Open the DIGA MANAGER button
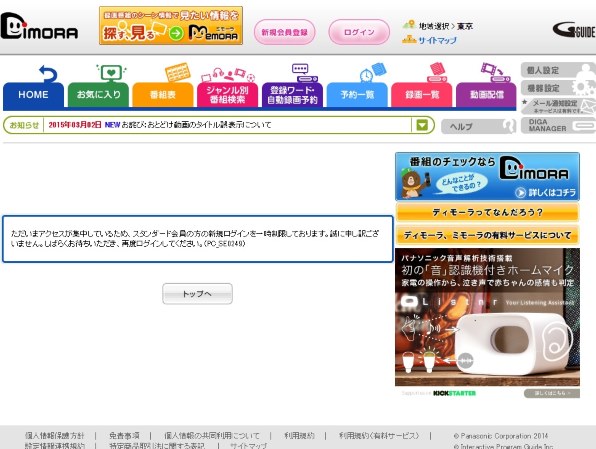The width and height of the screenshot is (596, 449). 558,125
